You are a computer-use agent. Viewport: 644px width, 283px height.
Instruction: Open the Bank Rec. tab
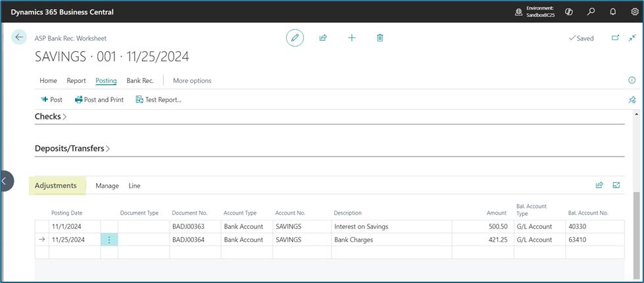point(140,81)
